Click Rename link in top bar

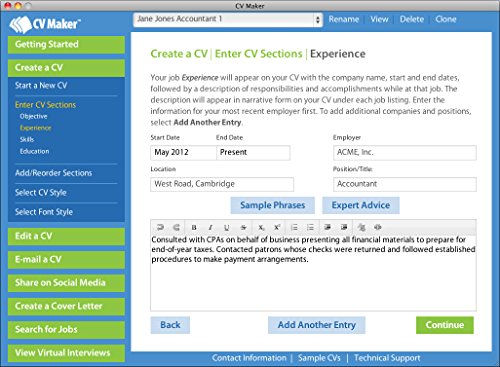click(344, 19)
